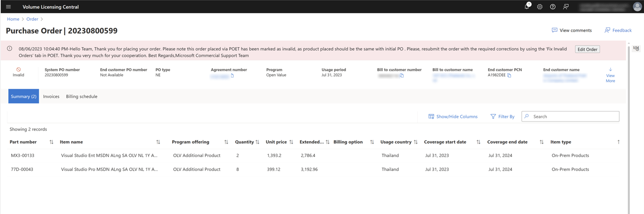The width and height of the screenshot is (644, 214).
Task: Go to Home breadcrumb
Action: [x=13, y=19]
